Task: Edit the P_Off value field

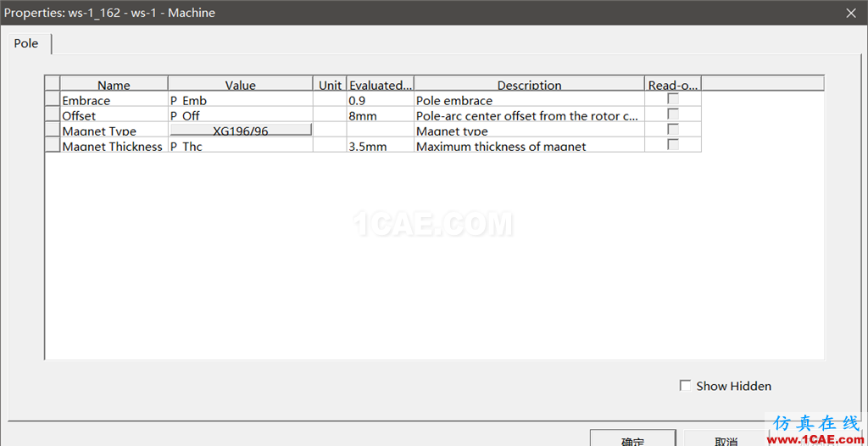Action: [240, 114]
